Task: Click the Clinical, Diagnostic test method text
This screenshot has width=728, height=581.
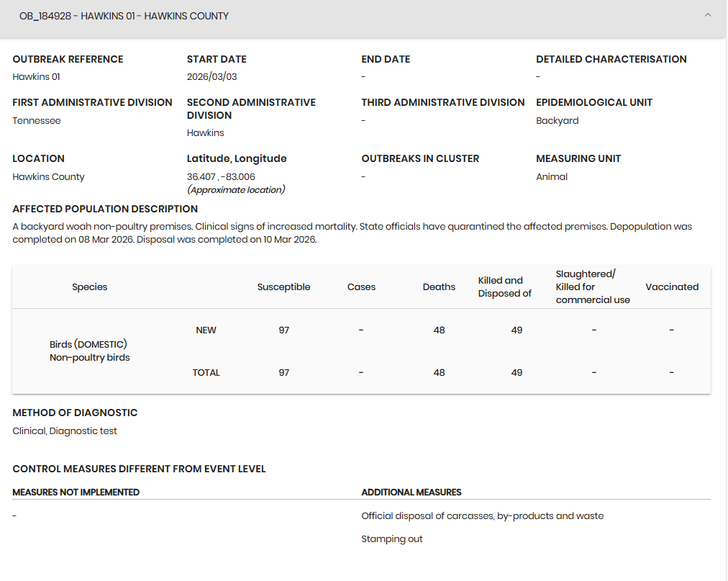Action: [65, 431]
